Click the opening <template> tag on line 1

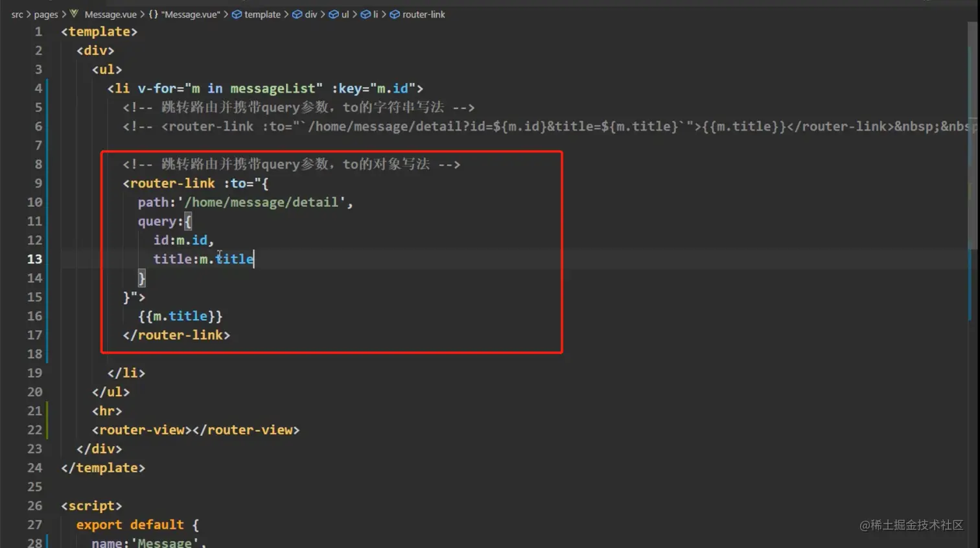tap(99, 32)
